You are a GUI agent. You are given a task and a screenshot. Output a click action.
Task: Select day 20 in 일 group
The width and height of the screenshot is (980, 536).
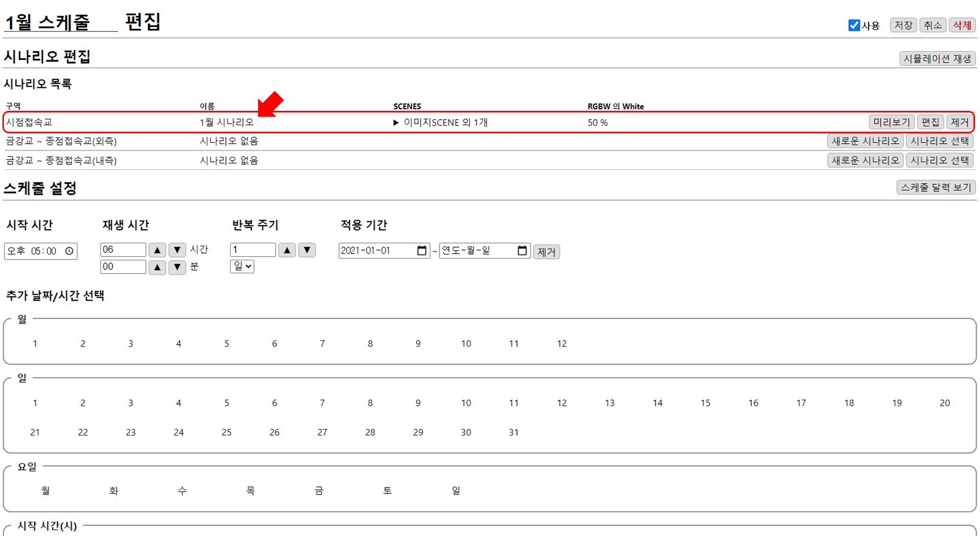coord(945,403)
